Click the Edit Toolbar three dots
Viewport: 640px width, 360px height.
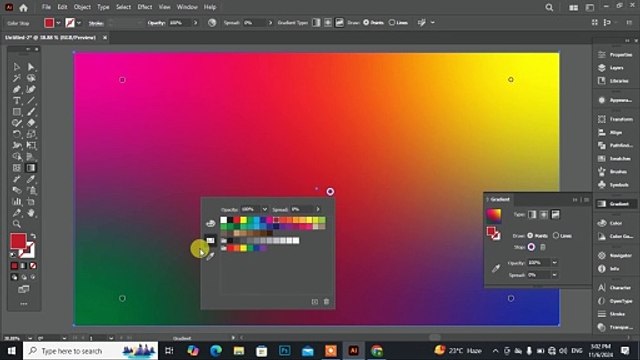pyautogui.click(x=24, y=304)
